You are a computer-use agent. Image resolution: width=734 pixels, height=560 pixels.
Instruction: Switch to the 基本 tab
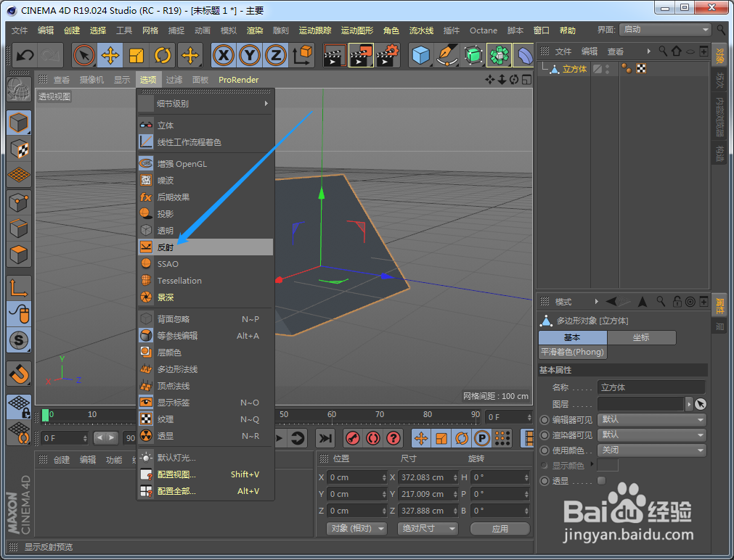click(573, 337)
